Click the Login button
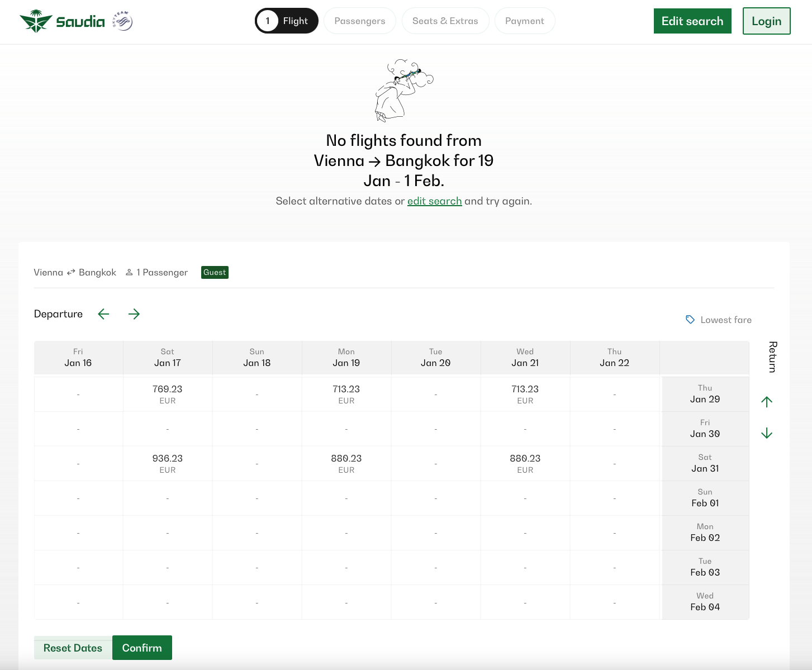Viewport: 812px width, 670px height. (x=767, y=21)
